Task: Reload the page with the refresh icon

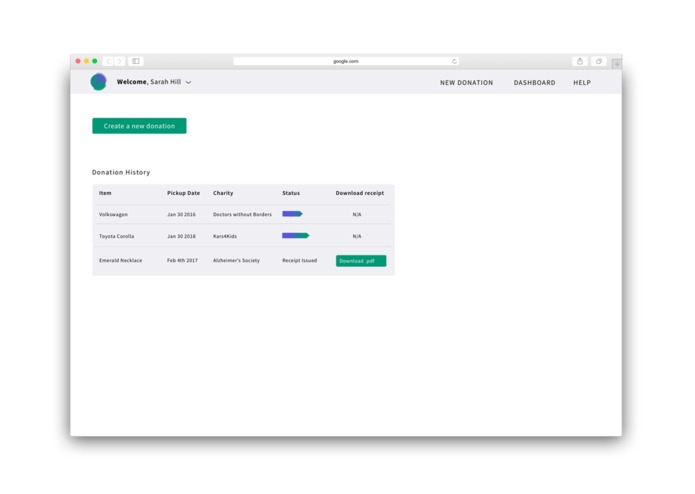Action: 454,62
